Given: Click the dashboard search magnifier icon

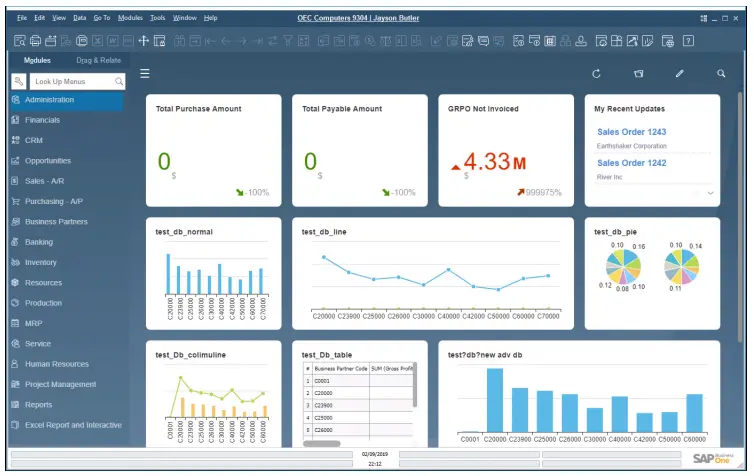Looking at the screenshot, I should coord(721,74).
